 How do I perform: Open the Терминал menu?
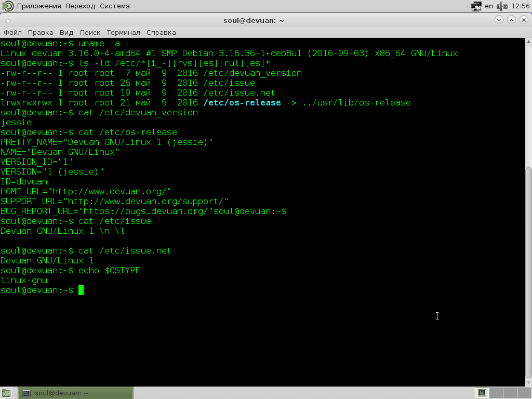(x=123, y=33)
